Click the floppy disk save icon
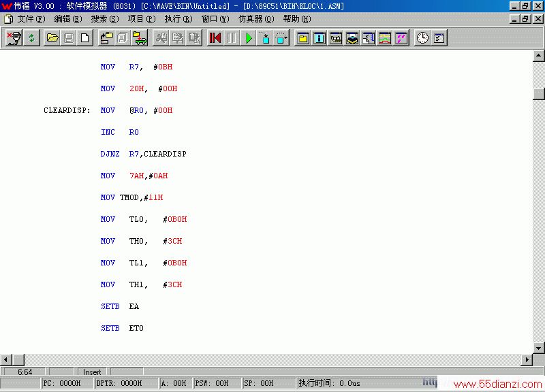This screenshot has height=392, width=545. 69,38
